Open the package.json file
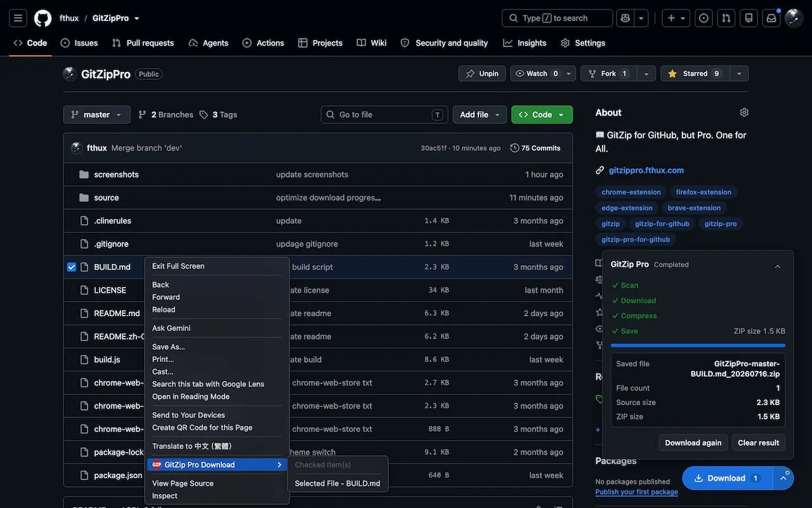 tap(118, 476)
